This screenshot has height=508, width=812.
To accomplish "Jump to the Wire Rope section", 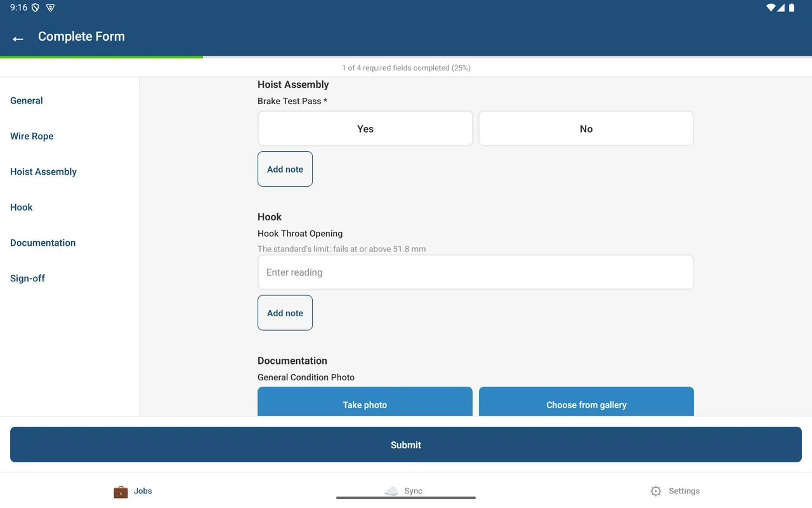I will coord(32,136).
